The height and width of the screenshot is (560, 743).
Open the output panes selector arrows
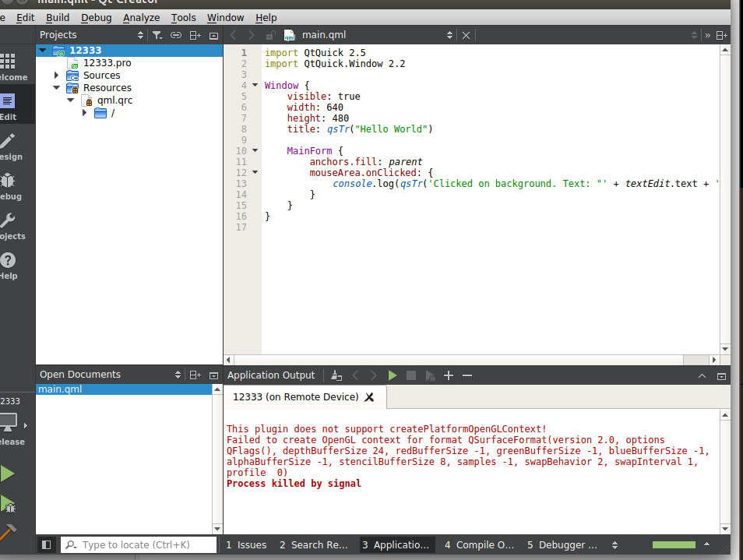coord(614,545)
